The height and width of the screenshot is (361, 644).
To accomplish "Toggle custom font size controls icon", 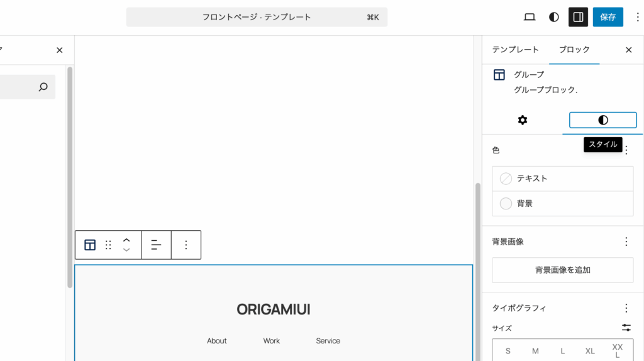I will (x=626, y=328).
